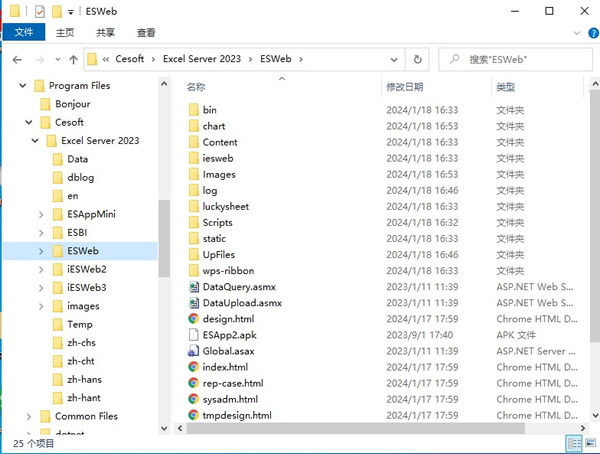Sort by the 修改日期 column header
This screenshot has height=454, width=600.
pos(404,88)
